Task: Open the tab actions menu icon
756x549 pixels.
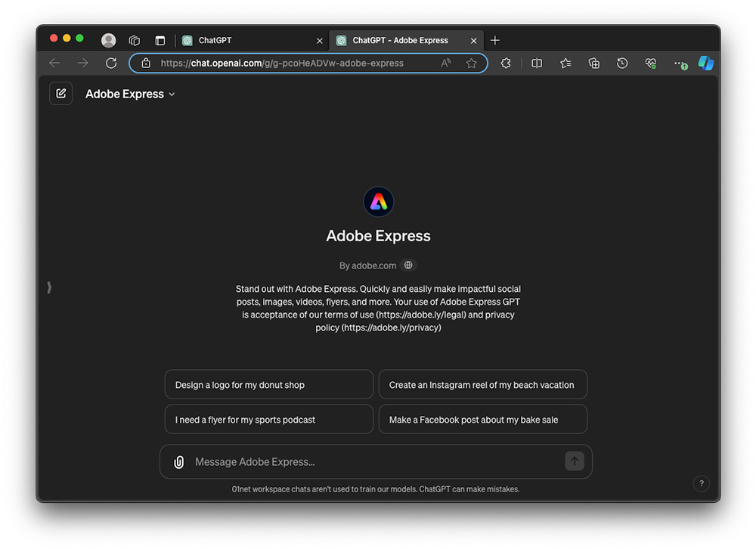Action: 160,41
